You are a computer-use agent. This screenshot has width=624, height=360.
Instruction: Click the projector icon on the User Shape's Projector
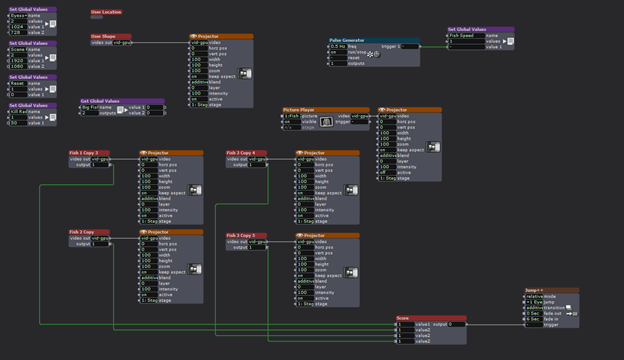pos(245,74)
